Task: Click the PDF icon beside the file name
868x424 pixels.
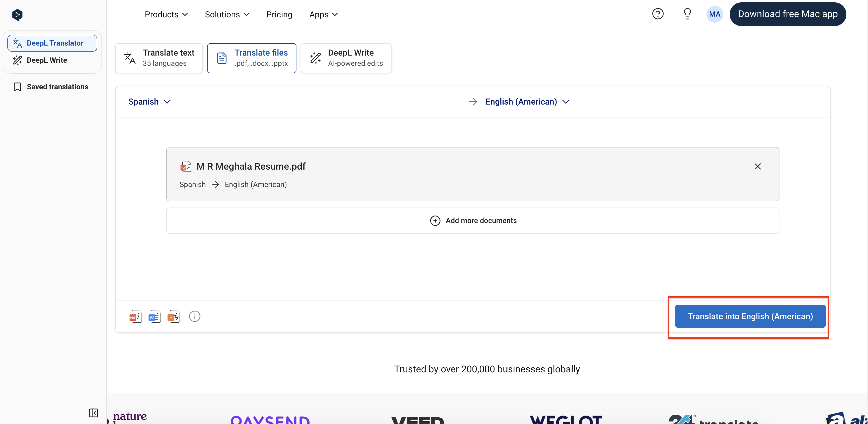Action: pyautogui.click(x=186, y=166)
